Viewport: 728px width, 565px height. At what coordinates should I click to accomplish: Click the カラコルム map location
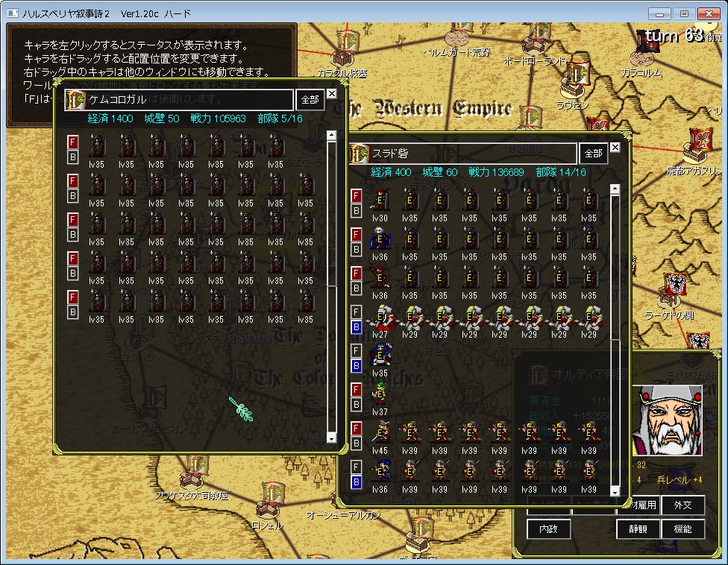click(x=644, y=58)
